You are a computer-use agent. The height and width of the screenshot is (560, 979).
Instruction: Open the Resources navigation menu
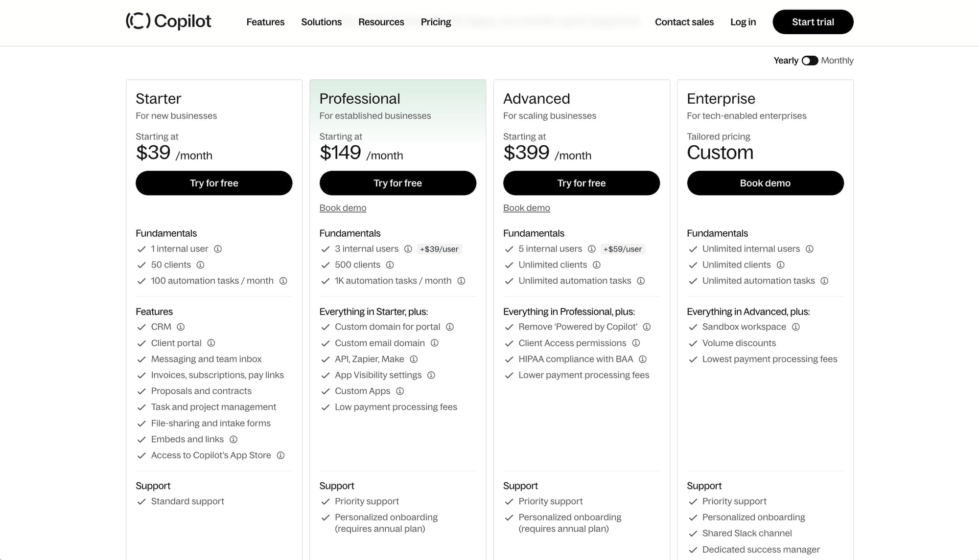point(381,22)
